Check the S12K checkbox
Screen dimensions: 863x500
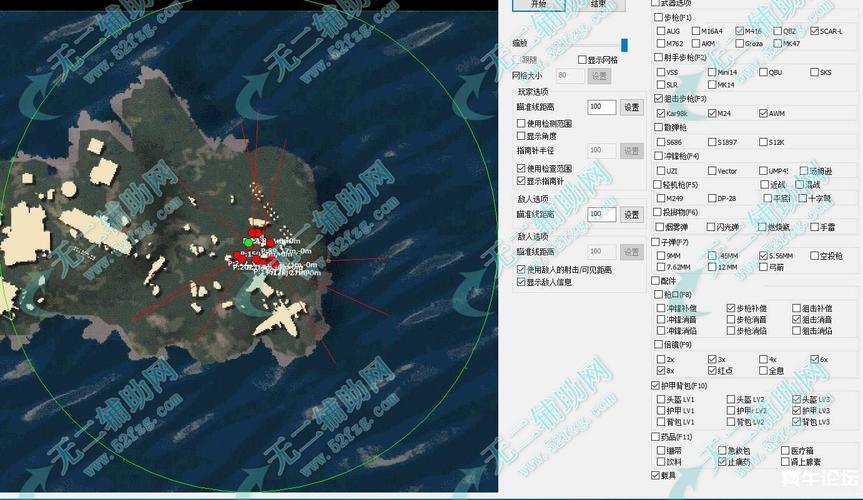[763, 142]
